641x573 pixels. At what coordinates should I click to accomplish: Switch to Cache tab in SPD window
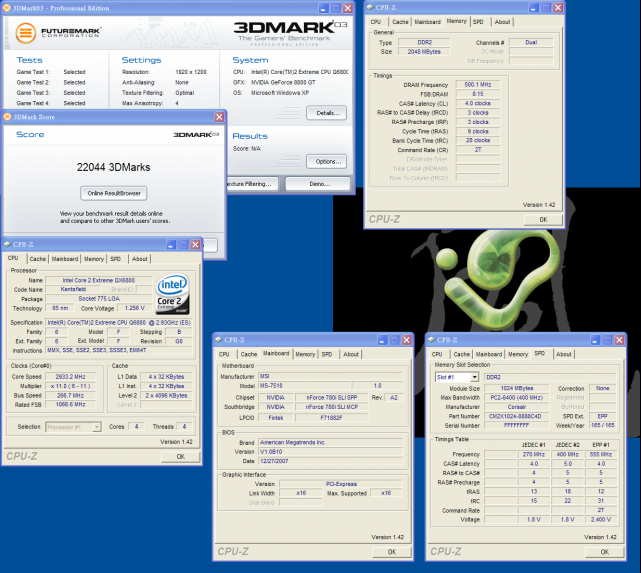click(462, 354)
